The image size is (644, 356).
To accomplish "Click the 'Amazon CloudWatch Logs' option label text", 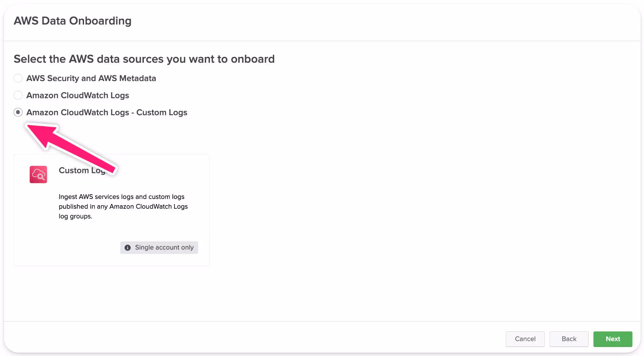I will (x=78, y=96).
